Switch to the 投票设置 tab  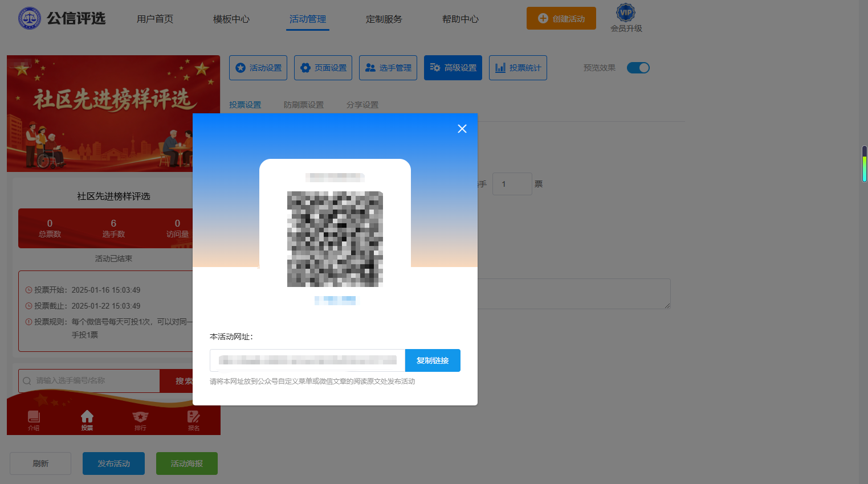(245, 105)
